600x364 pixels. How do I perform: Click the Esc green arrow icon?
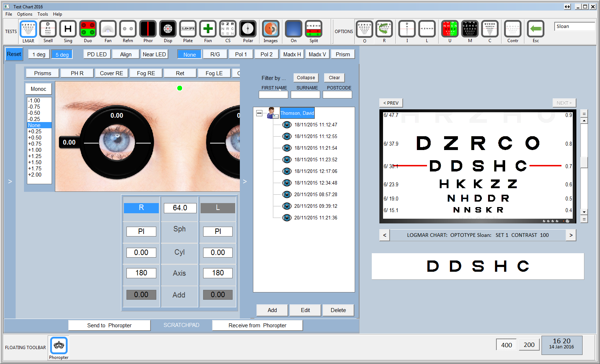point(536,29)
